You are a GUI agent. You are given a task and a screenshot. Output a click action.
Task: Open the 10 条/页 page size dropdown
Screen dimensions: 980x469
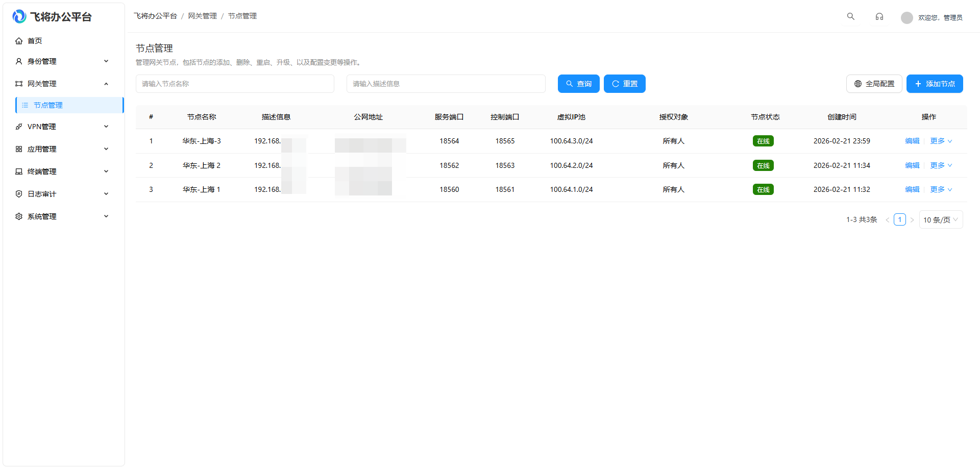click(940, 219)
